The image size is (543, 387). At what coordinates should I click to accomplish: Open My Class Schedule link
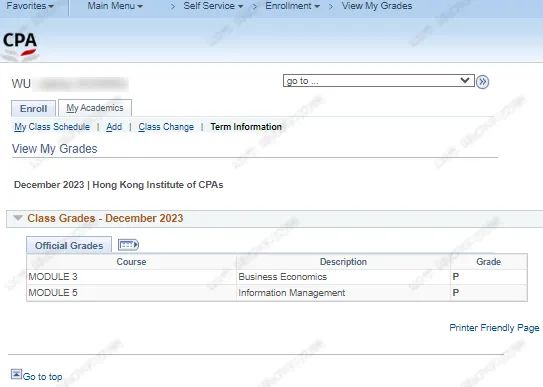tap(52, 127)
